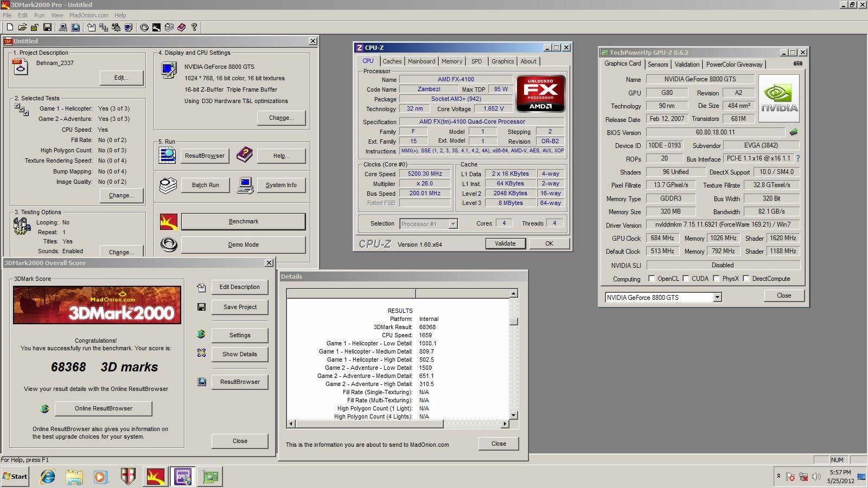This screenshot has width=868, height=488.
Task: Click the GPU-Z screenshot camera icon
Action: point(797,63)
